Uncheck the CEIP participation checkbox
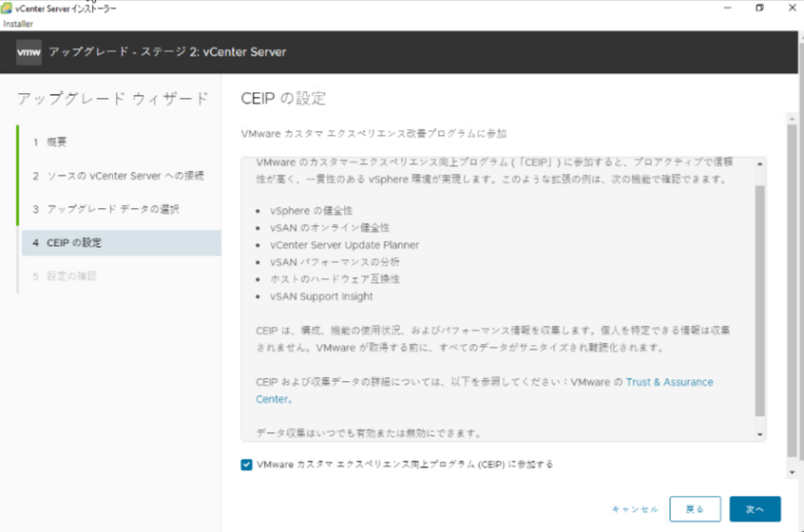The width and height of the screenshot is (804, 532). (x=247, y=465)
